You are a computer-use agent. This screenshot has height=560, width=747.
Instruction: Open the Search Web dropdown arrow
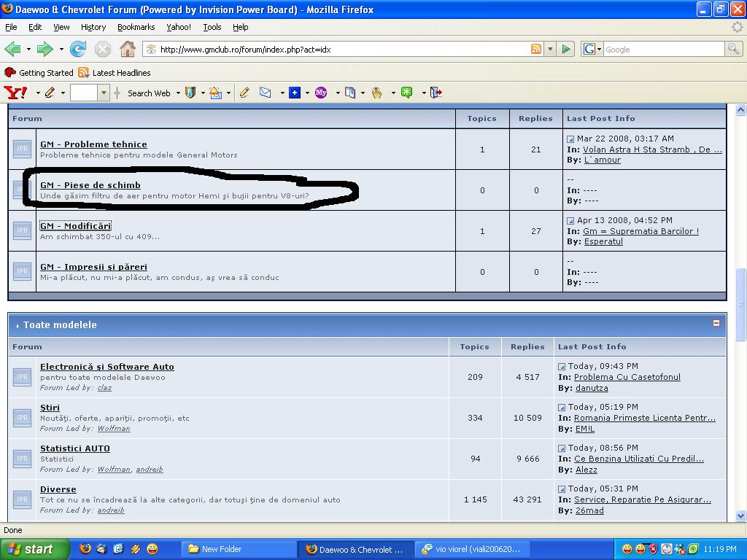(x=178, y=93)
